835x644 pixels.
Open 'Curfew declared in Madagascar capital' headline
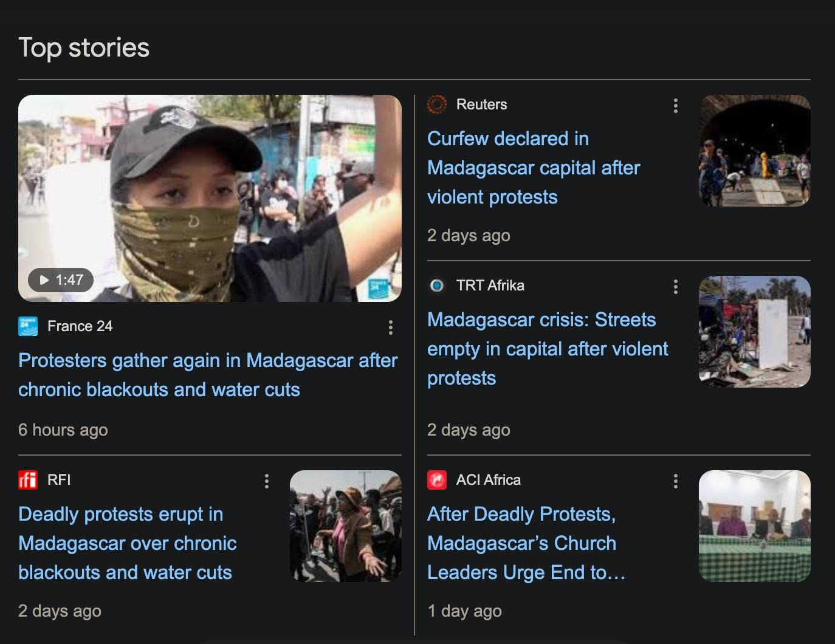[534, 168]
